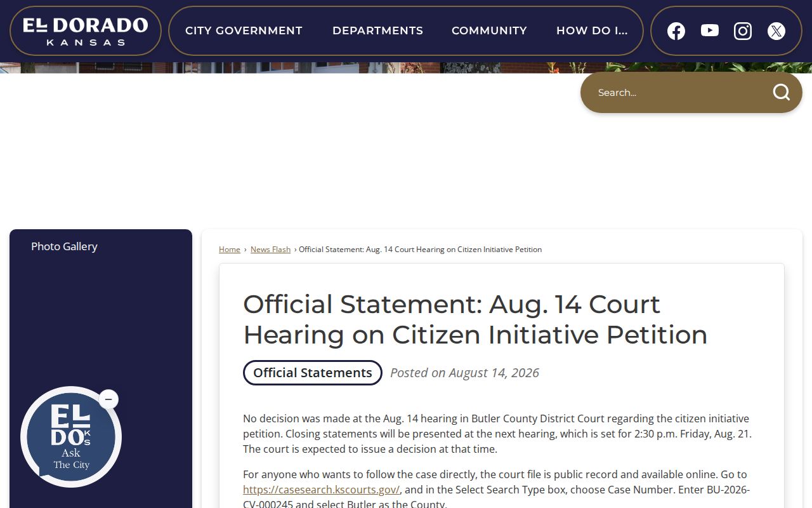The image size is (812, 508).
Task: Open the El Dorado X profile
Action: pos(776,31)
